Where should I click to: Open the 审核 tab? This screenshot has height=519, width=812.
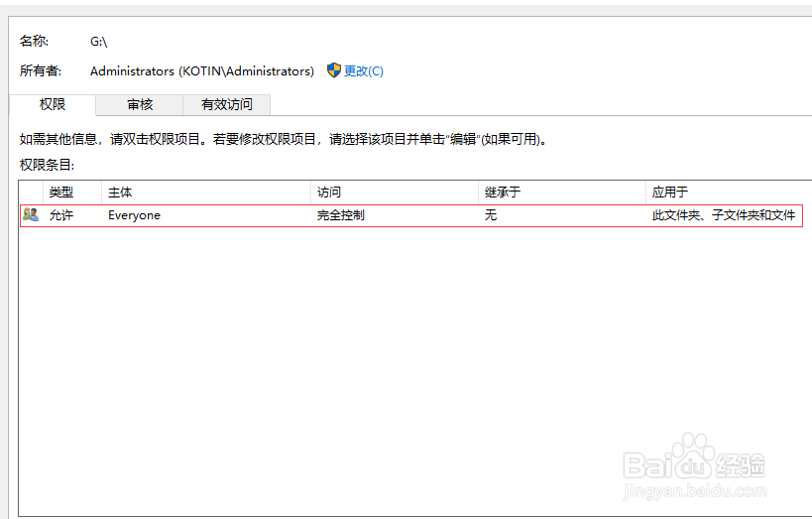point(140,105)
